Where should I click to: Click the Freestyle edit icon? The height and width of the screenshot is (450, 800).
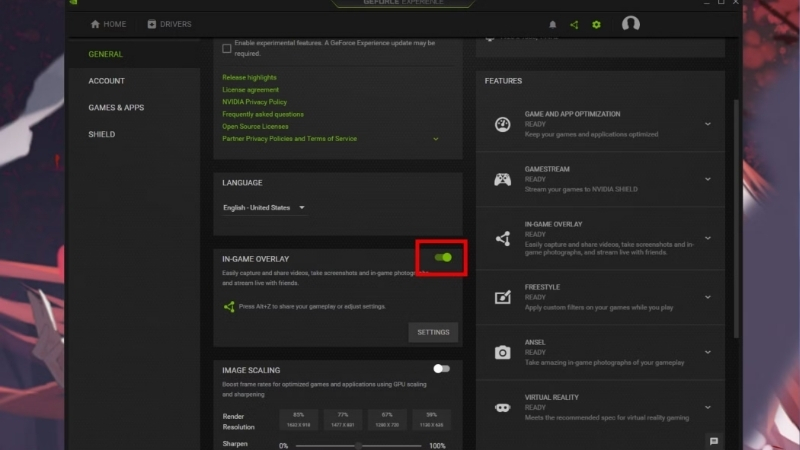[503, 297]
